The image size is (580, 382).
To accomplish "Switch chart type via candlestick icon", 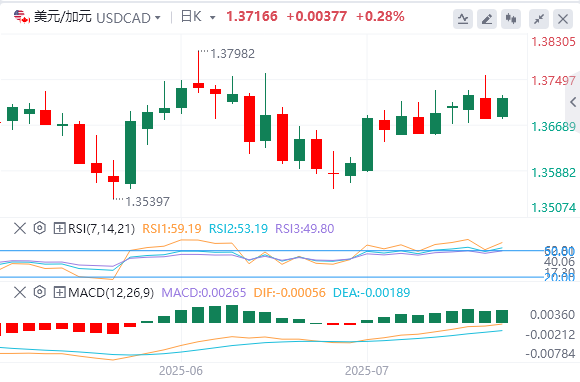I will tap(511, 19).
